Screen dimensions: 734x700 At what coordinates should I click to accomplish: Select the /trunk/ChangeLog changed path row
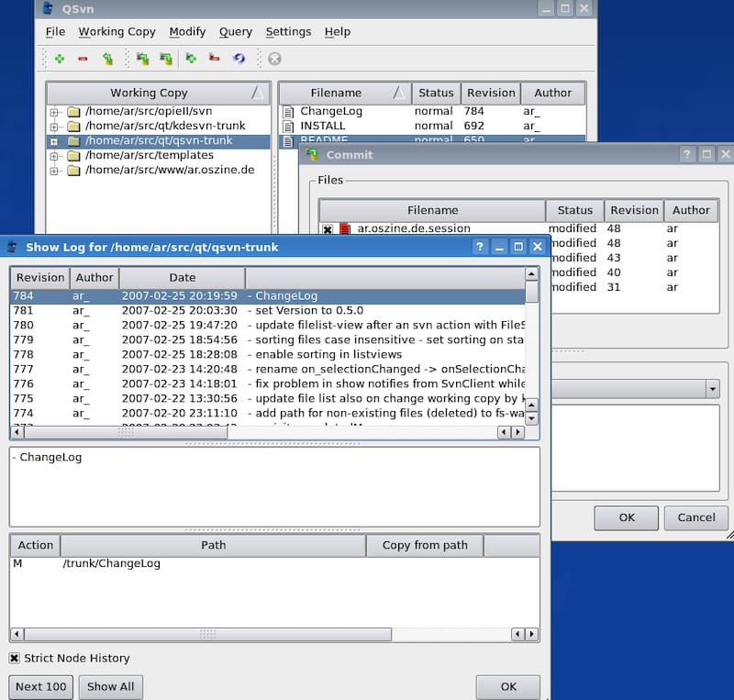tap(274, 563)
